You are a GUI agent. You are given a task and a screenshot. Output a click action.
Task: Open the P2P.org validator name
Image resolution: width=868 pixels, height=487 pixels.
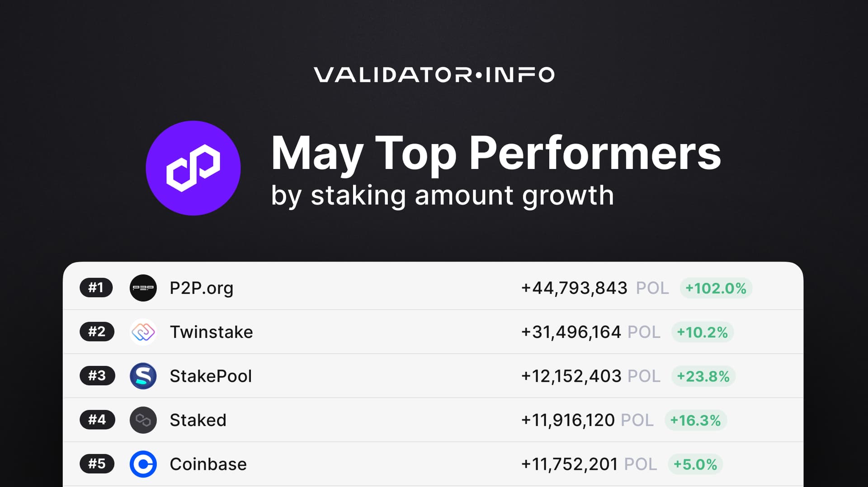pos(202,288)
